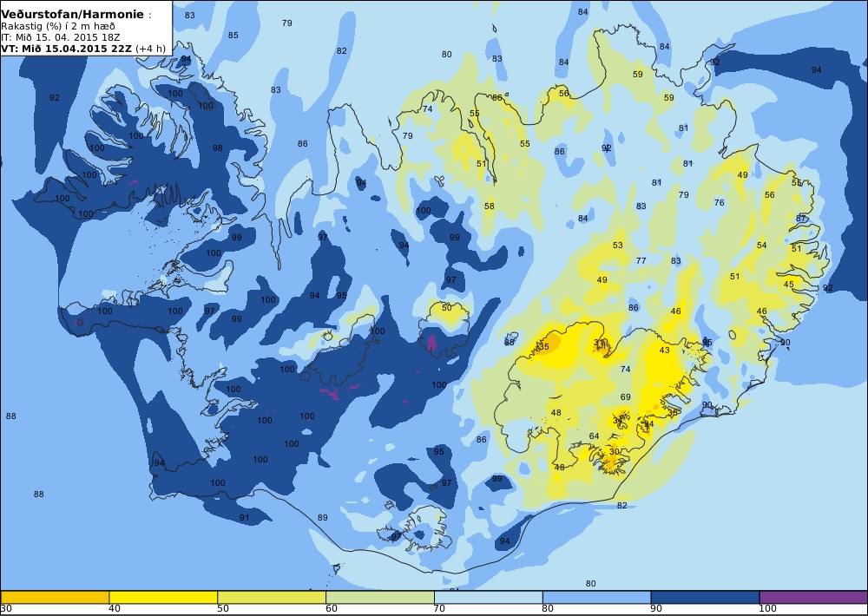Click the map humidity value 85
868x616 pixels.
233,35
